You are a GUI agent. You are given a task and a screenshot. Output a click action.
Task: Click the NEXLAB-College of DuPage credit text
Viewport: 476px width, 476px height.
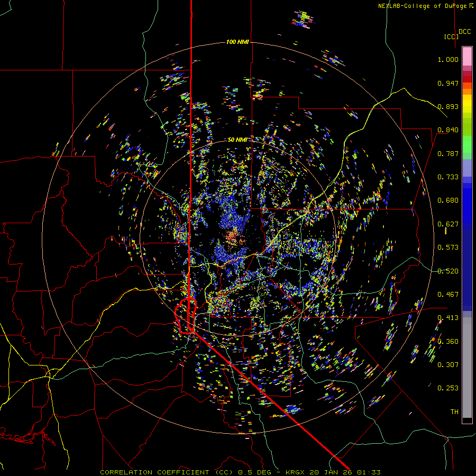(422, 6)
